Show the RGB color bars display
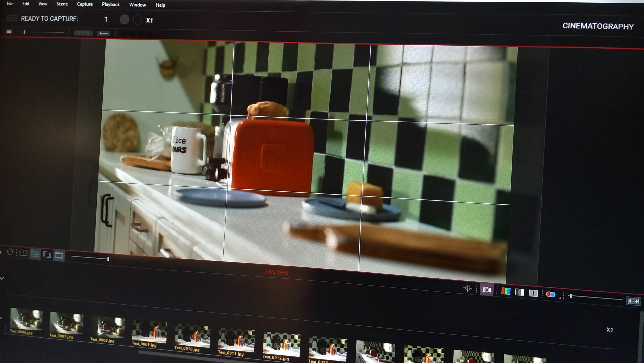This screenshot has height=363, width=644. click(506, 291)
